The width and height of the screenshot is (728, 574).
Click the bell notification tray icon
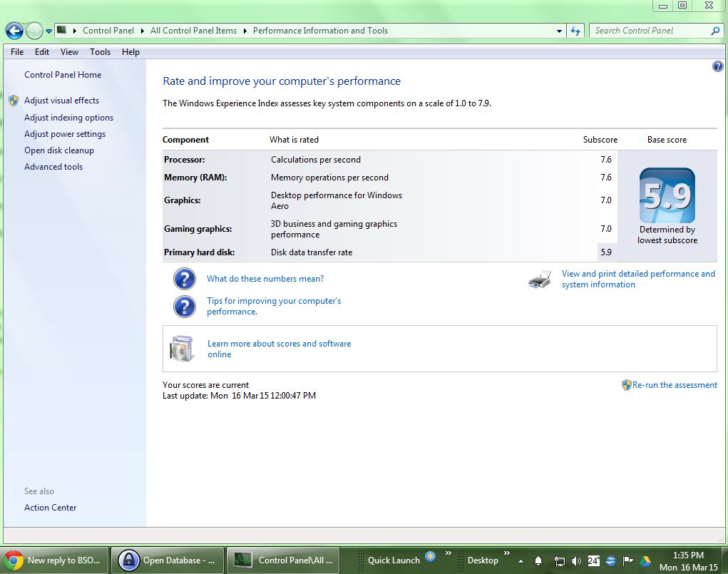538,561
